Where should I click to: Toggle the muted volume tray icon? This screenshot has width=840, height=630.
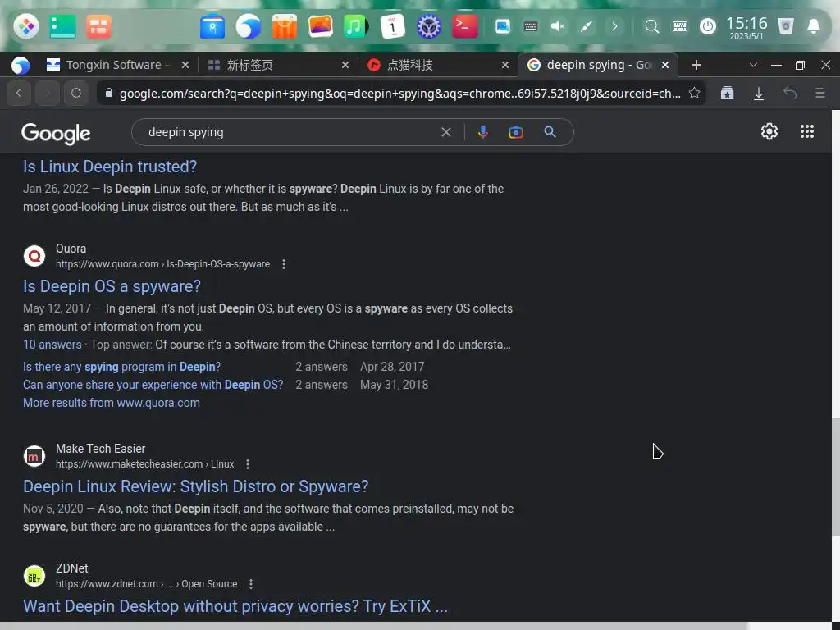[x=558, y=26]
